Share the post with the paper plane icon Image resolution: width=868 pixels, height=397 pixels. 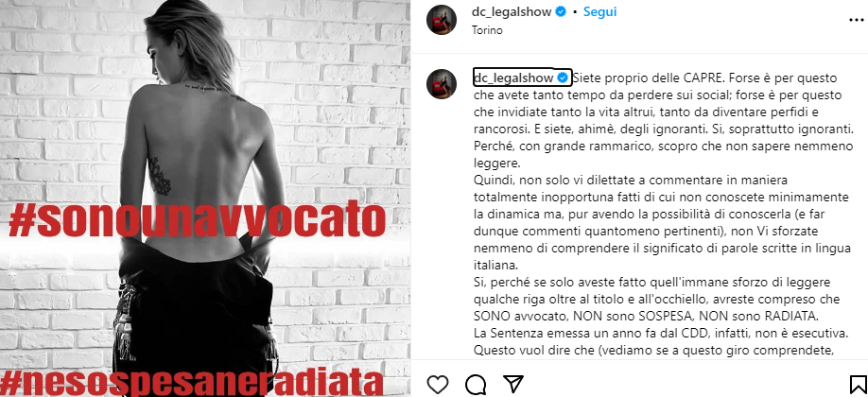point(513,383)
